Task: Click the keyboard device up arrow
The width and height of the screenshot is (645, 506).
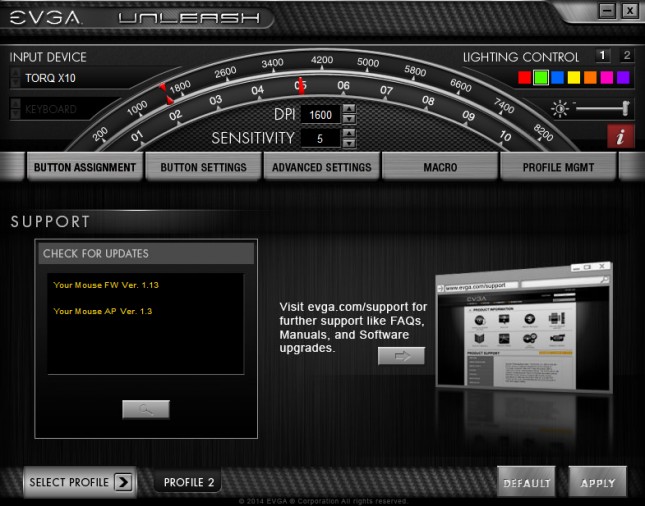Action: click(x=15, y=104)
